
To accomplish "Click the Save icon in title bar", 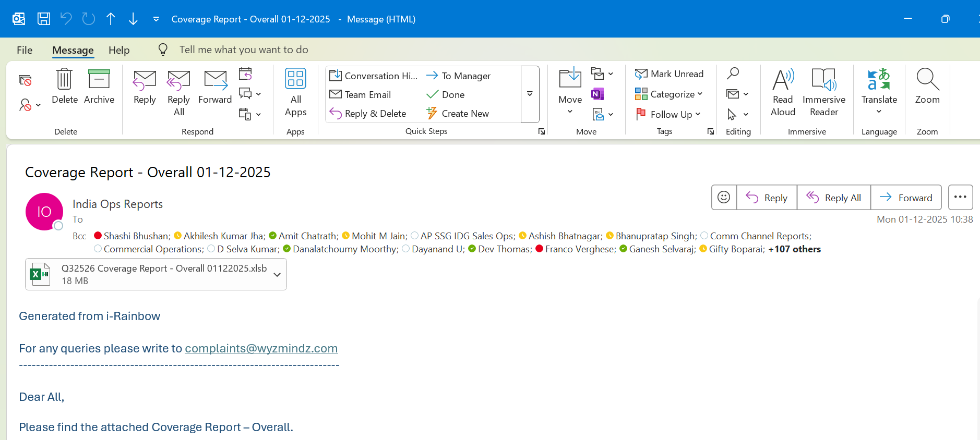I will [44, 19].
